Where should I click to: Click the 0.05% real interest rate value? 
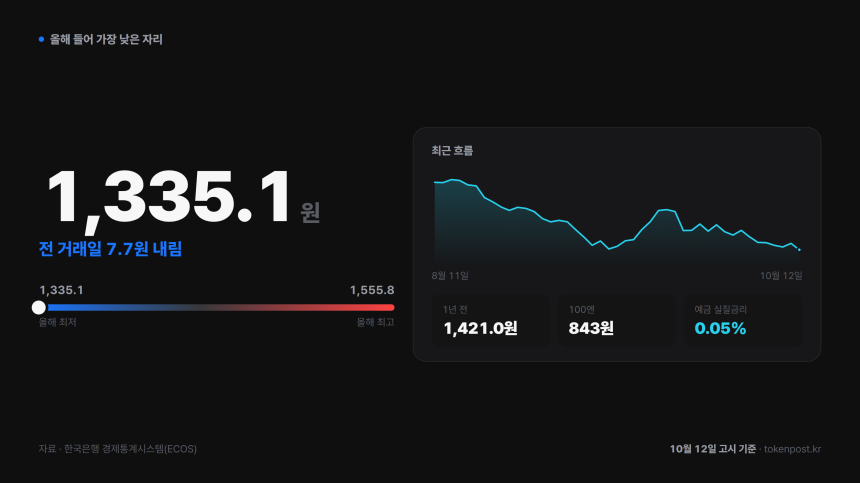tap(720, 328)
